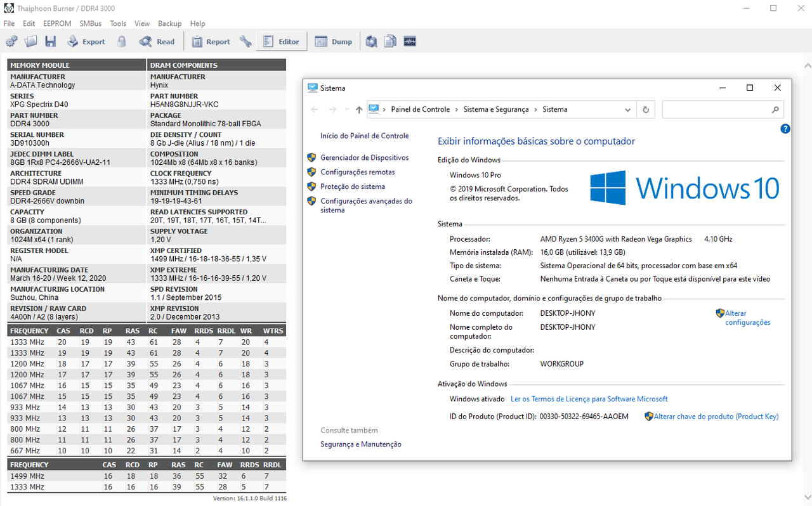Click the copy documents icon in toolbar
812x506 pixels.
pyautogui.click(x=390, y=42)
